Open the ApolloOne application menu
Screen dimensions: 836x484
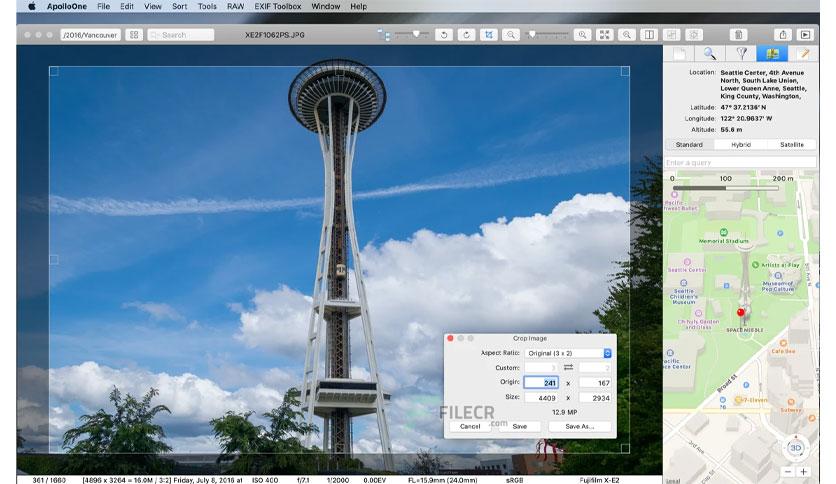[x=67, y=6]
